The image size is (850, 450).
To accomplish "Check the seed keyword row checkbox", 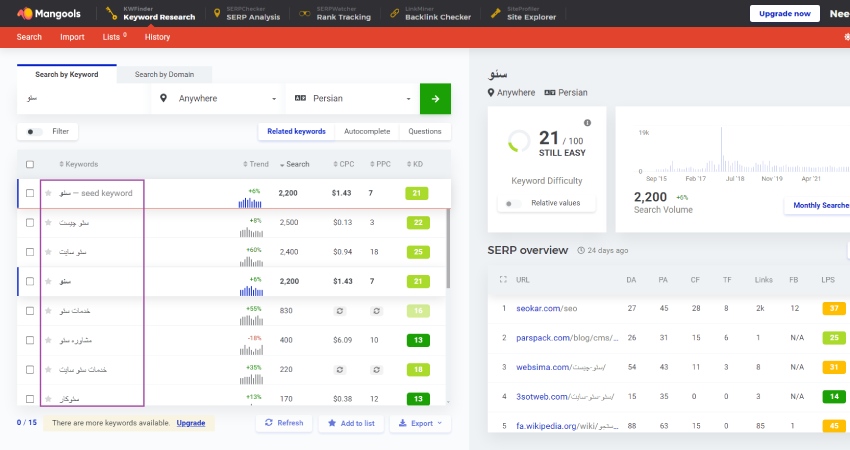I will point(30,193).
